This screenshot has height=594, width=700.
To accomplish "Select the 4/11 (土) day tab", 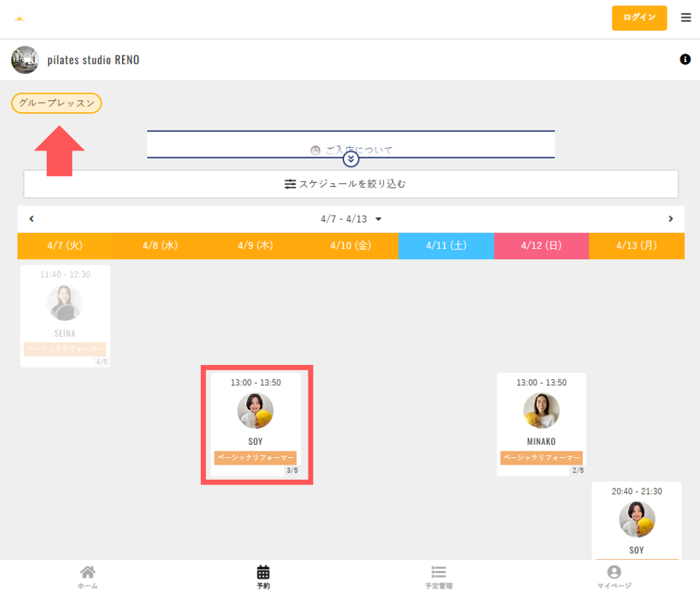I will click(446, 246).
